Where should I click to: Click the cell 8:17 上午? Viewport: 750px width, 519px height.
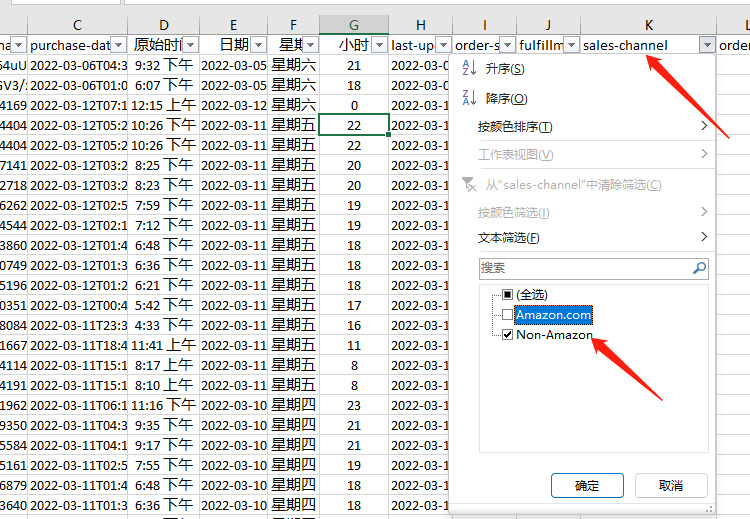click(x=164, y=365)
